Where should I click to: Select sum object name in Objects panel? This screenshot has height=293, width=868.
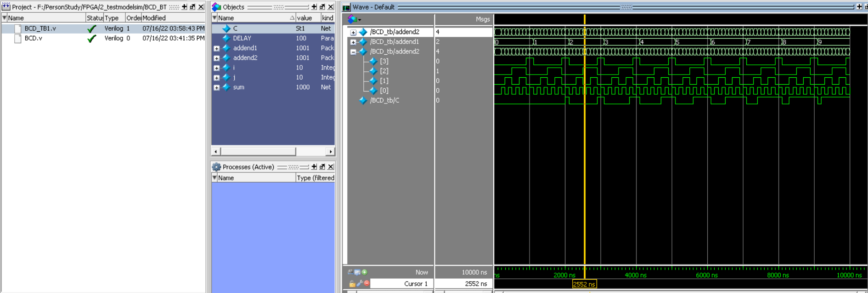tap(239, 87)
